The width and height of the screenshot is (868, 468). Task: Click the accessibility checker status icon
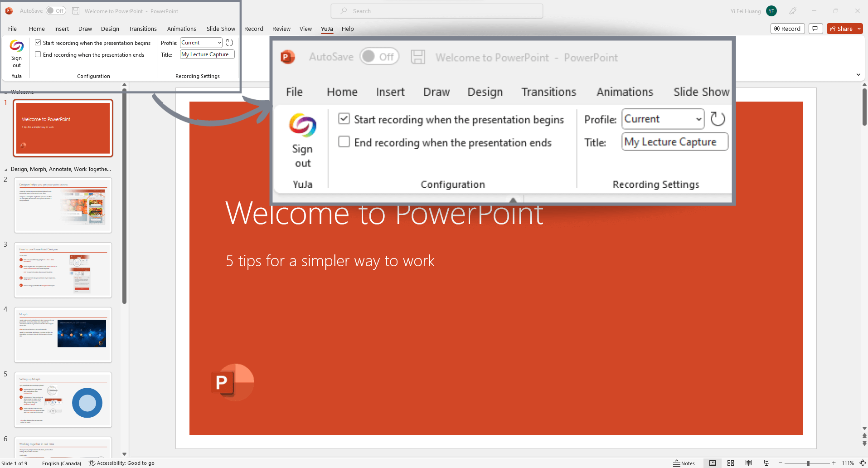tap(92, 463)
